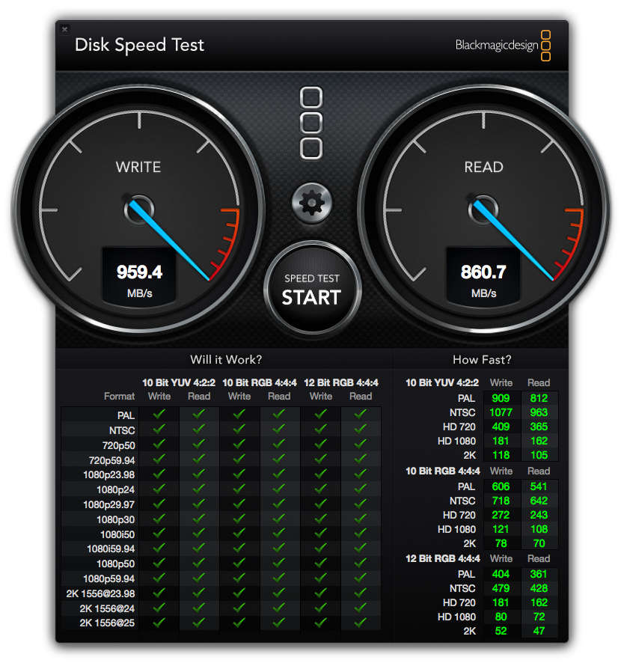The width and height of the screenshot is (624, 672).
Task: Click the 2K 1556@25 10 Bit RGB Write checkmark
Action: (x=239, y=623)
